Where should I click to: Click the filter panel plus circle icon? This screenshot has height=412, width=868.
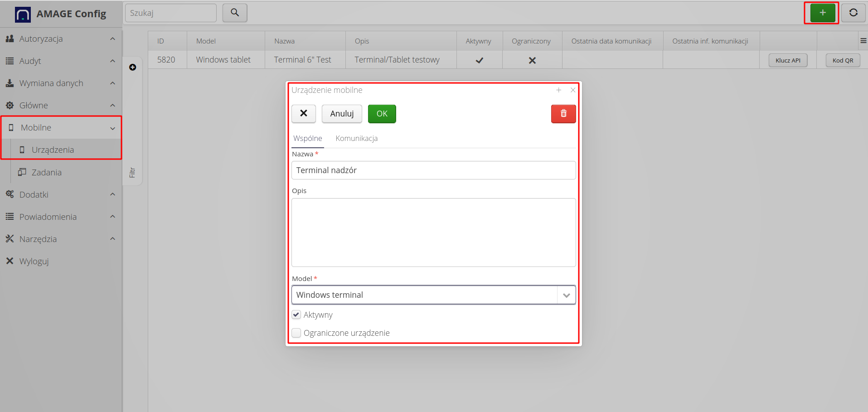pos(132,67)
